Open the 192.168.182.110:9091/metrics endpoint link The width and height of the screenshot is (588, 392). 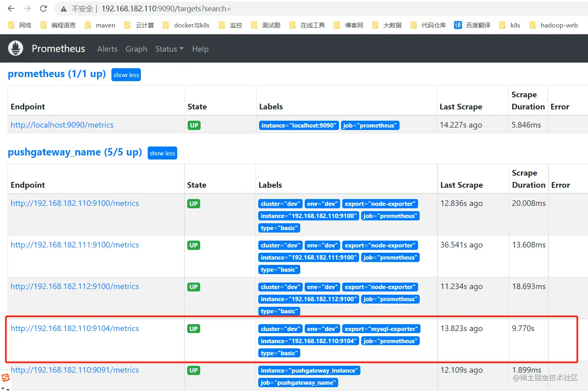coord(75,370)
